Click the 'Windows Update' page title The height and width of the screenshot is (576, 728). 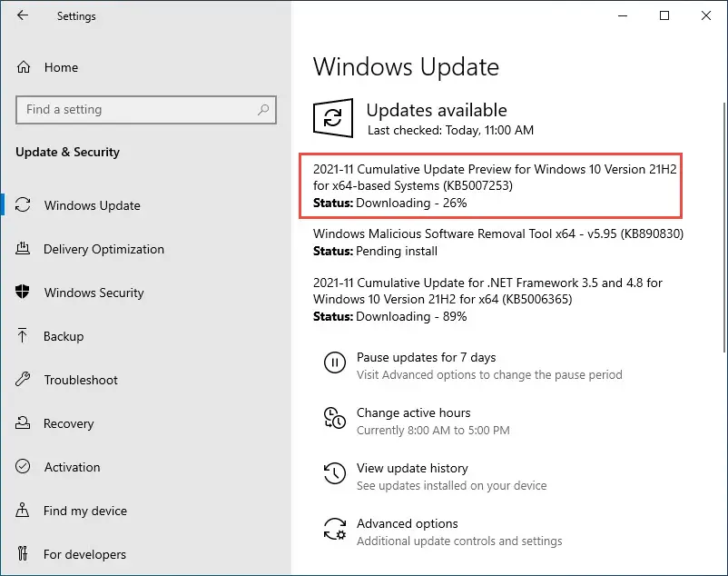tap(406, 67)
